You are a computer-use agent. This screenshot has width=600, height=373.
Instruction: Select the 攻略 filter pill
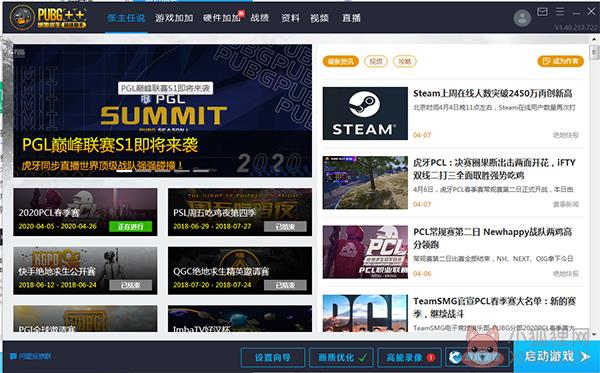[x=404, y=61]
